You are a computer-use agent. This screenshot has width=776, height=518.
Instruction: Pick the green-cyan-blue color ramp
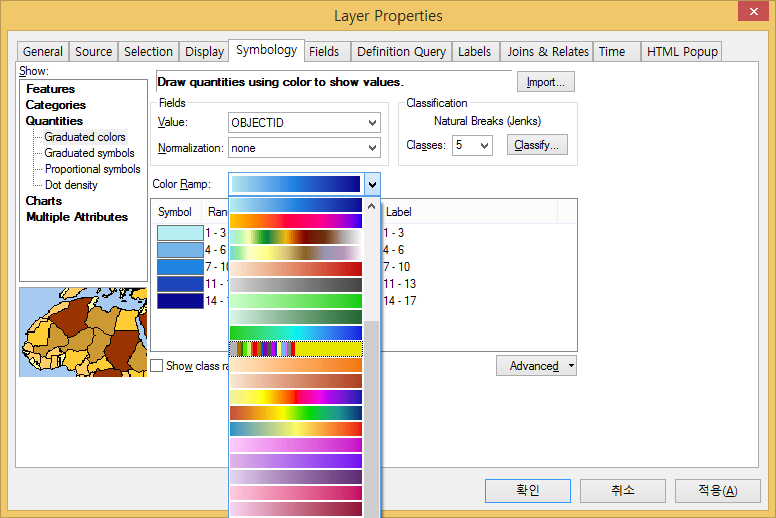pos(296,333)
